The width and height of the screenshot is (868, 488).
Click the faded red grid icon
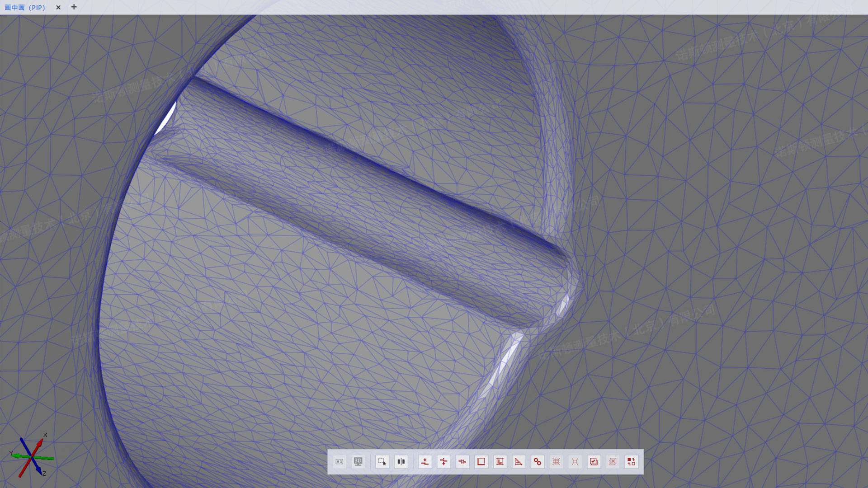click(x=556, y=461)
